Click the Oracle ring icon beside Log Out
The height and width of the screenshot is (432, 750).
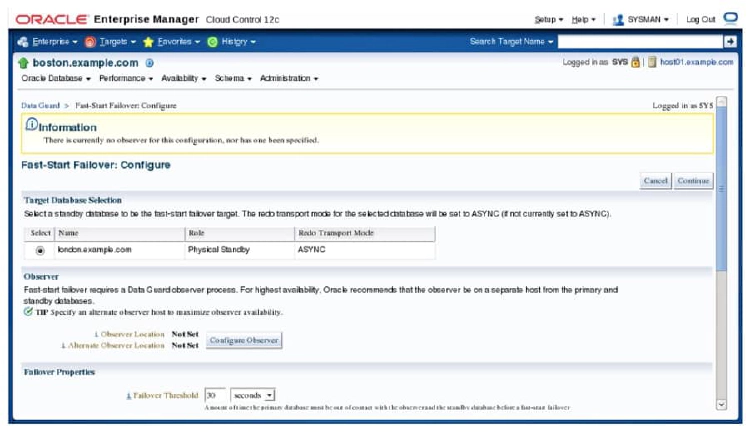tap(730, 18)
